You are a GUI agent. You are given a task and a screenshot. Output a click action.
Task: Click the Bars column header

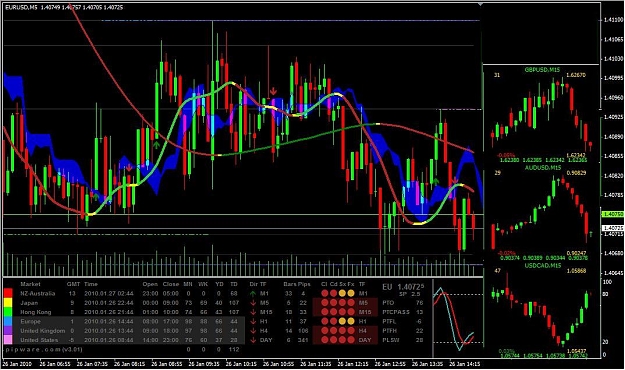coord(290,284)
